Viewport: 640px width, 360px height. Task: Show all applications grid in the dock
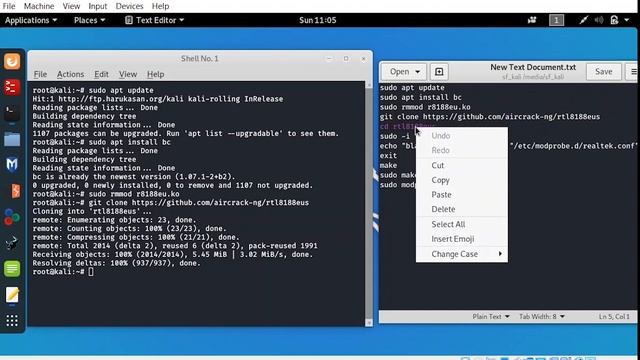point(12,320)
